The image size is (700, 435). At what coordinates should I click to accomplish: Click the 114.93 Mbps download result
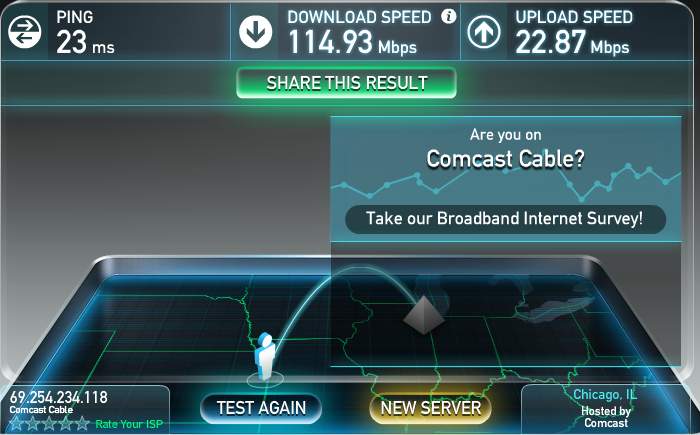(x=353, y=42)
